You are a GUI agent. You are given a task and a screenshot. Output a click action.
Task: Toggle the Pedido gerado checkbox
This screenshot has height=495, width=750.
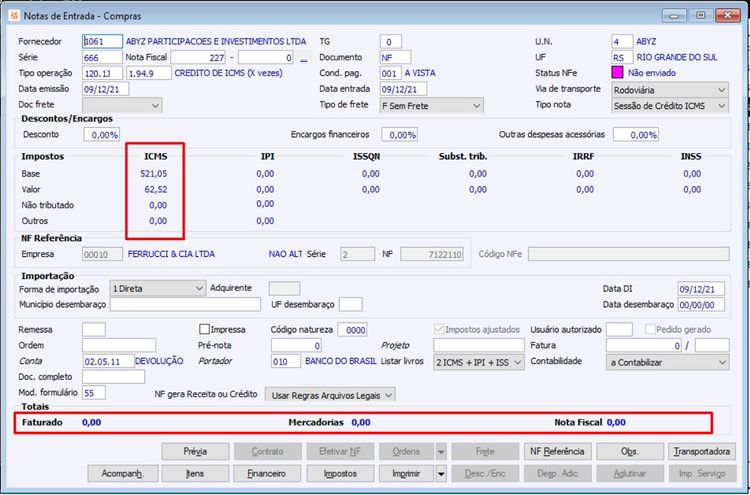tap(652, 329)
